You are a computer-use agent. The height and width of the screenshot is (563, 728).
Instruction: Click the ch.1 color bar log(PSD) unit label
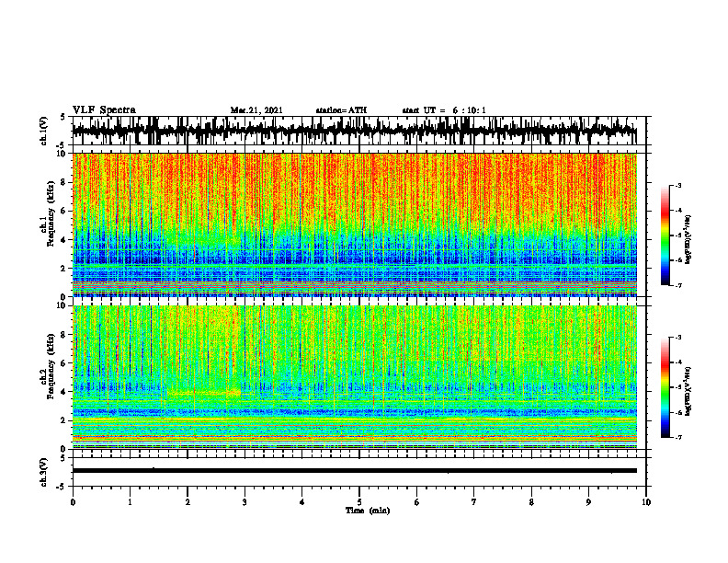688,240
